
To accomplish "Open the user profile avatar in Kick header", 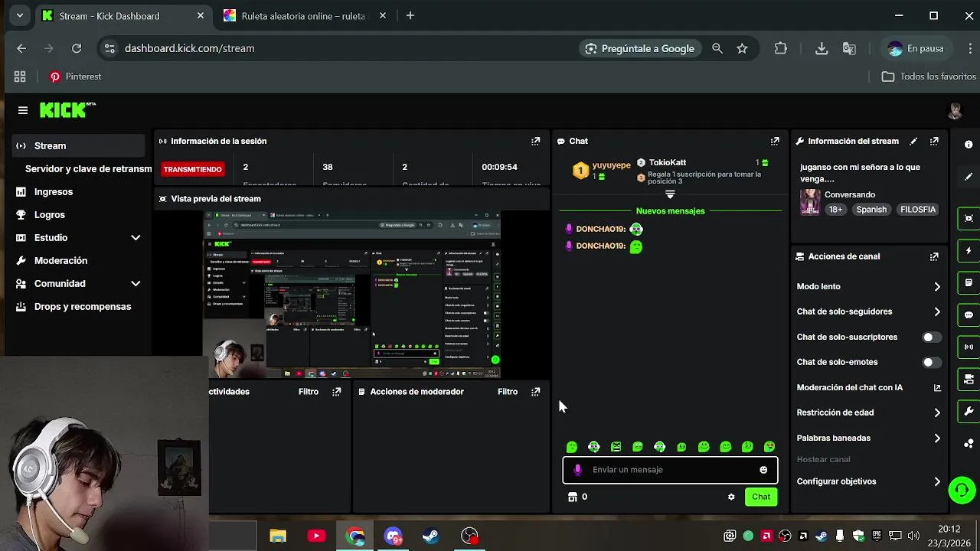I will [x=955, y=111].
